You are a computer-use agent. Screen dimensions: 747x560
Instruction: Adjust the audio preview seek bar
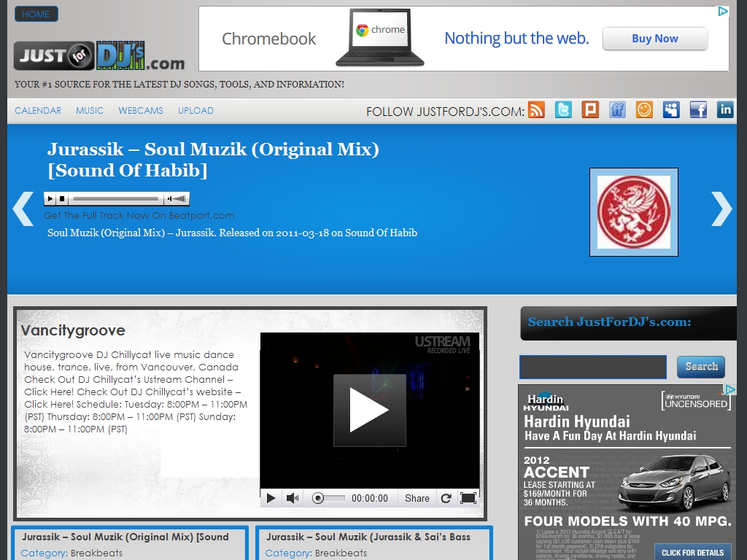[116, 198]
